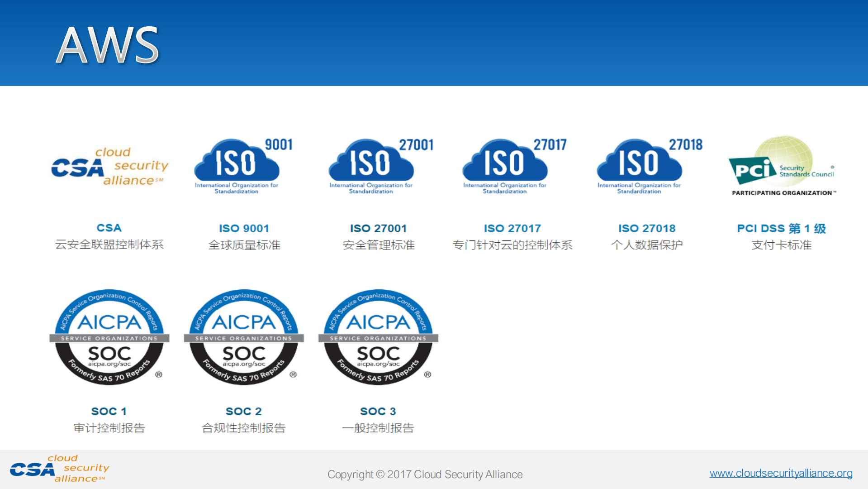The width and height of the screenshot is (868, 489).
Task: Select the 审计控制报告 caption under SOC 1
Action: click(109, 428)
